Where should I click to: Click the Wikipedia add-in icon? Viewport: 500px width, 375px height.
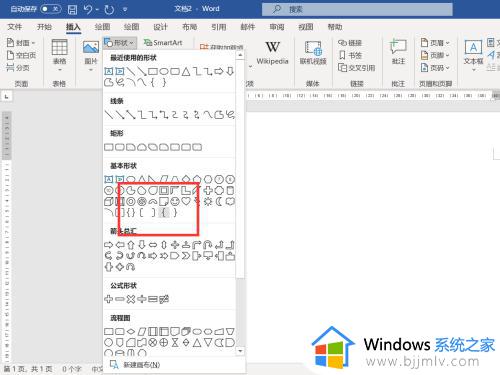pyautogui.click(x=272, y=53)
